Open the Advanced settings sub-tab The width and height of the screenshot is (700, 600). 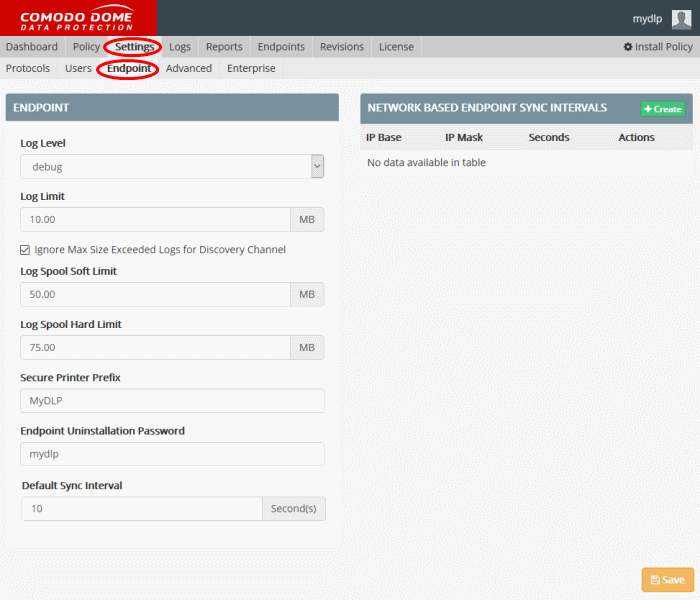(x=189, y=68)
